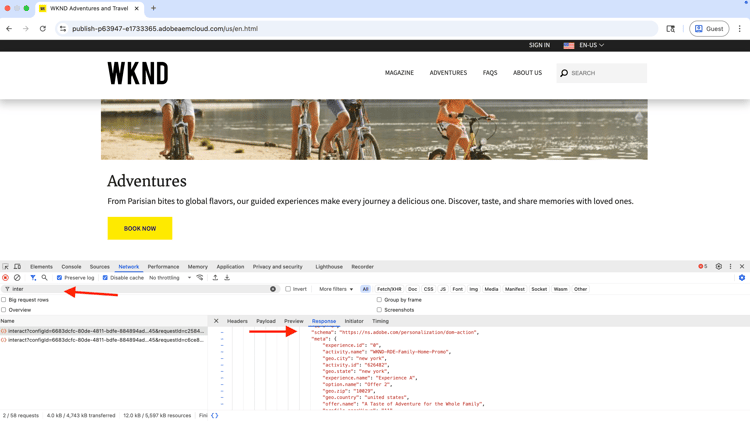Open the Performance panel
Viewport: 750px width, 421px height.
pyautogui.click(x=163, y=266)
